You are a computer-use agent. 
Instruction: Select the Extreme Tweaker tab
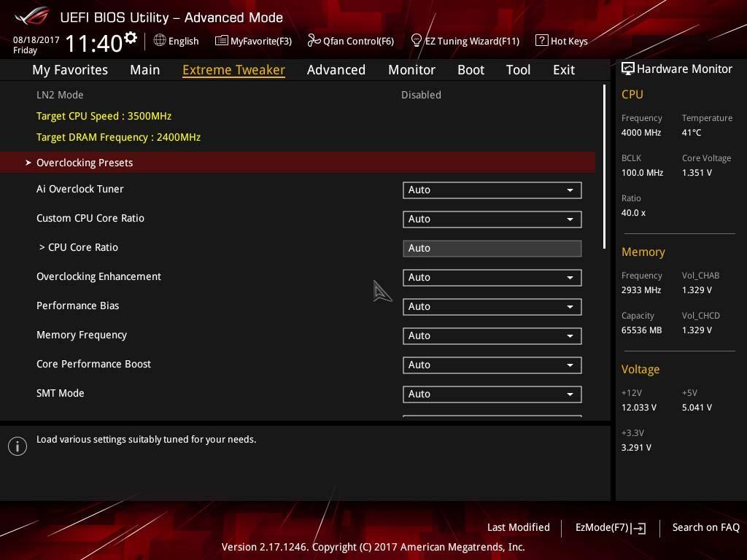[234, 69]
